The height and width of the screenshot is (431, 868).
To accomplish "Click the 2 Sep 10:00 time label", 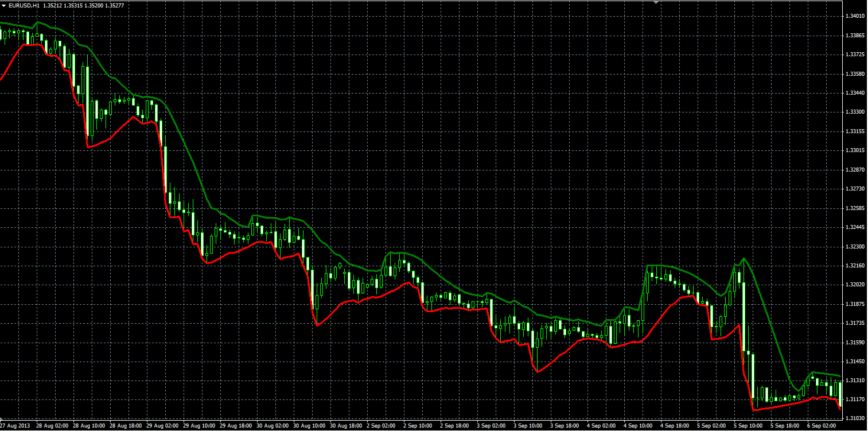I will [418, 426].
